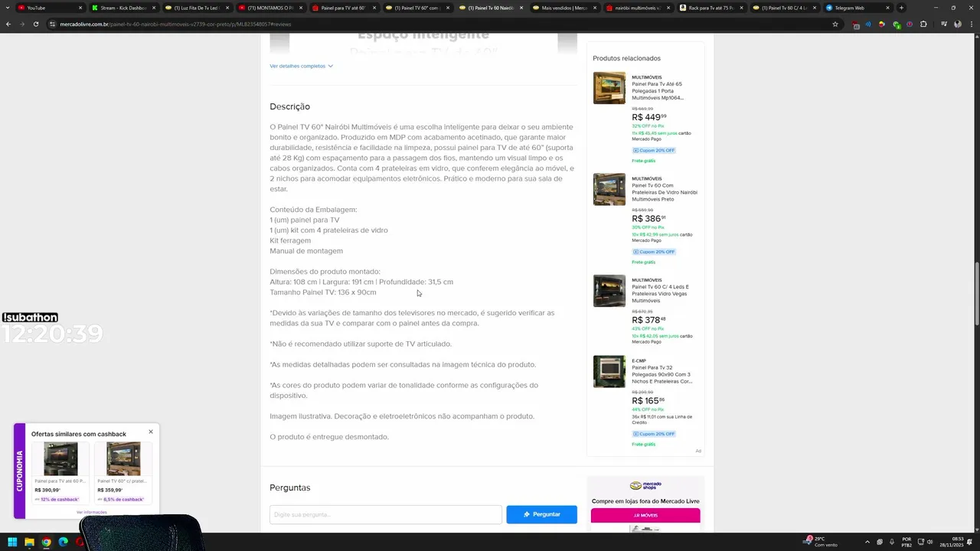Bookmark this page with the star icon
The width and height of the screenshot is (980, 551).
[835, 24]
